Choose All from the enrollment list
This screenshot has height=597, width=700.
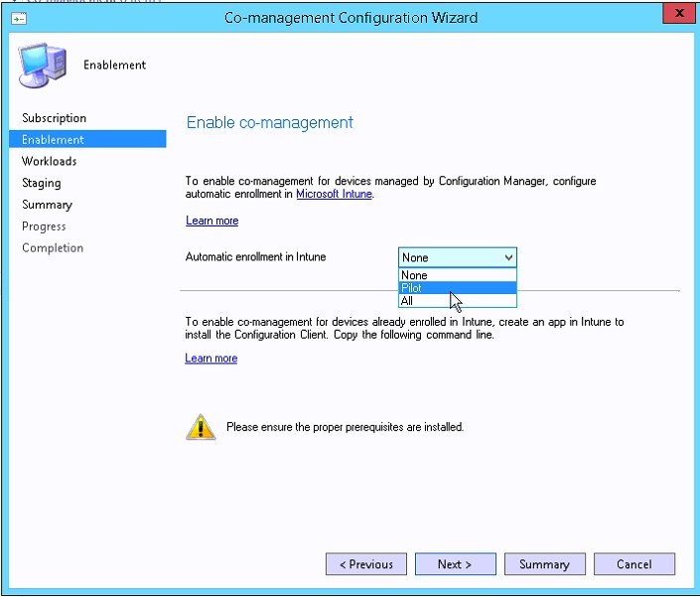click(457, 301)
